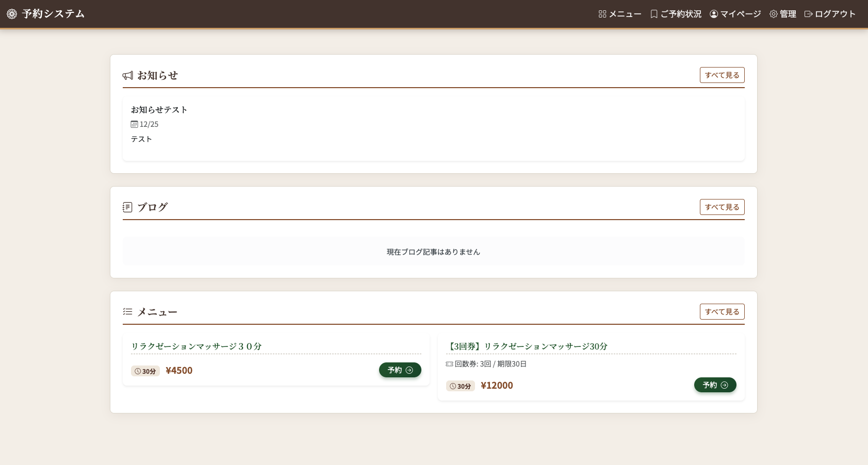The height and width of the screenshot is (465, 868).
Task: Open the お知らせテスト announcement
Action: (159, 110)
